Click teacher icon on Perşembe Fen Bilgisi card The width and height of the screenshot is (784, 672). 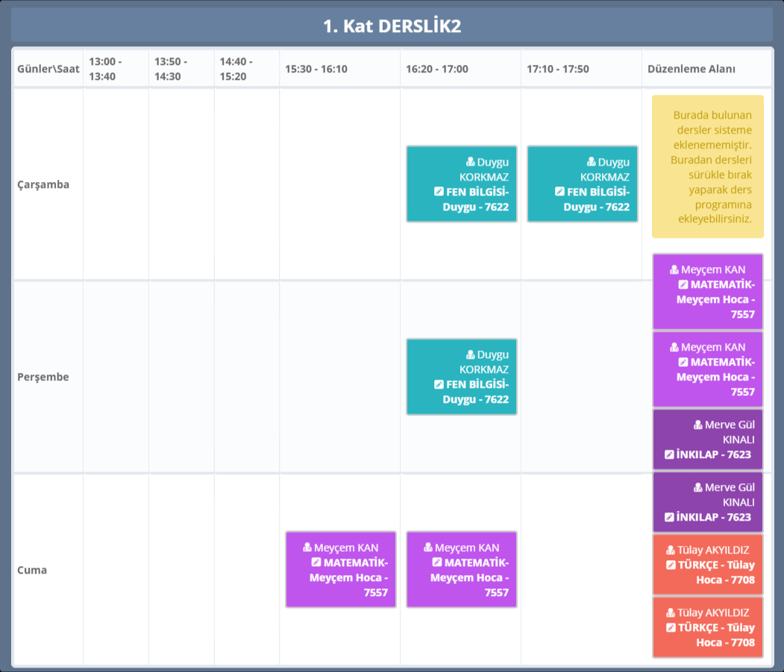(x=470, y=355)
